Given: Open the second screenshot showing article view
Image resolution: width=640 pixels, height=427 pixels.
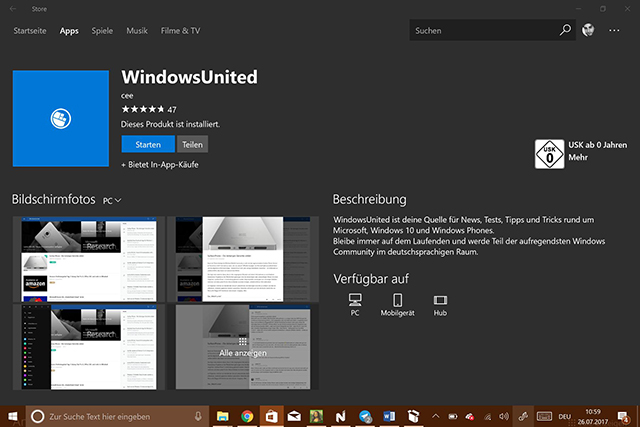Looking at the screenshot, I should coord(243,259).
